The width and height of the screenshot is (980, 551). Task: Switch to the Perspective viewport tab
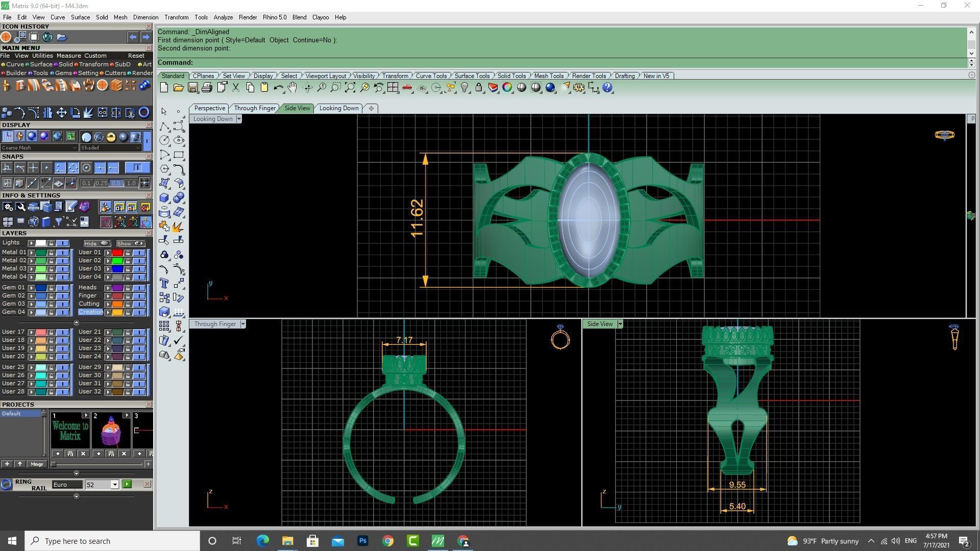[209, 108]
